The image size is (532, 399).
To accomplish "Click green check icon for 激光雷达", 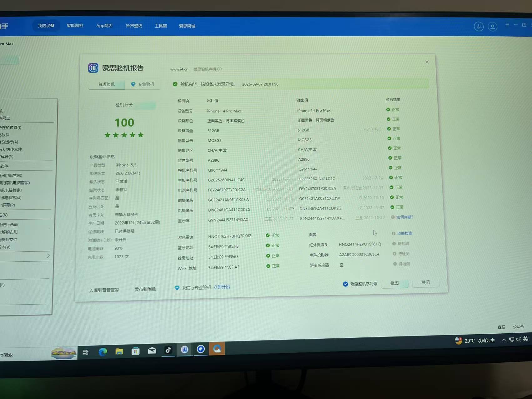I will pos(268,235).
